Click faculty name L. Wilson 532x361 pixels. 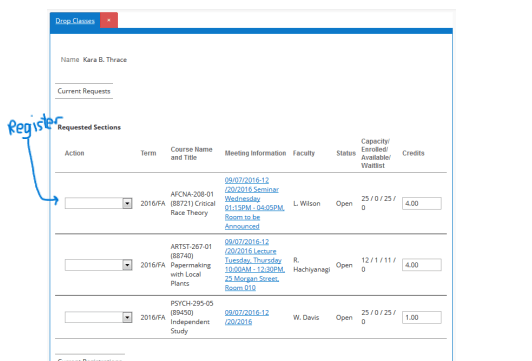[307, 203]
